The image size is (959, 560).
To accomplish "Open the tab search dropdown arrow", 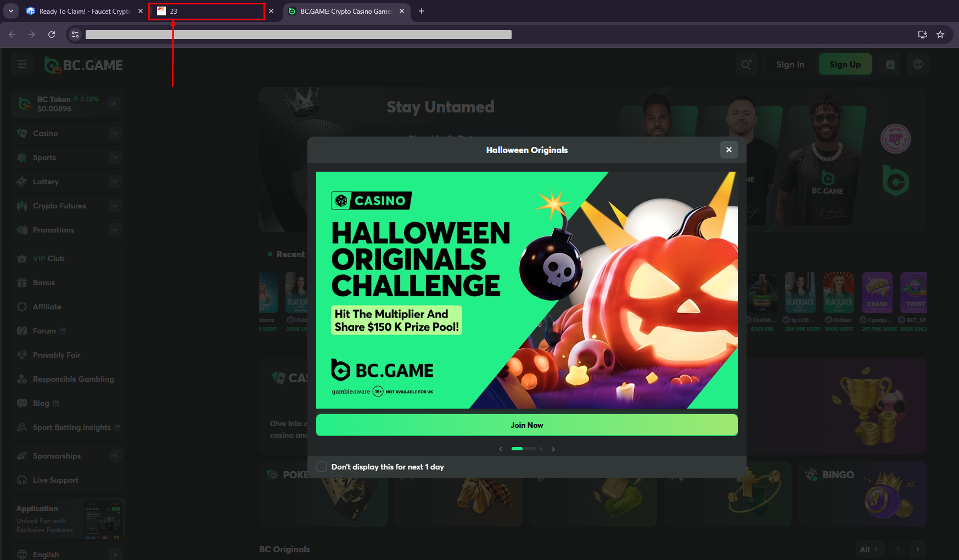I will click(10, 11).
